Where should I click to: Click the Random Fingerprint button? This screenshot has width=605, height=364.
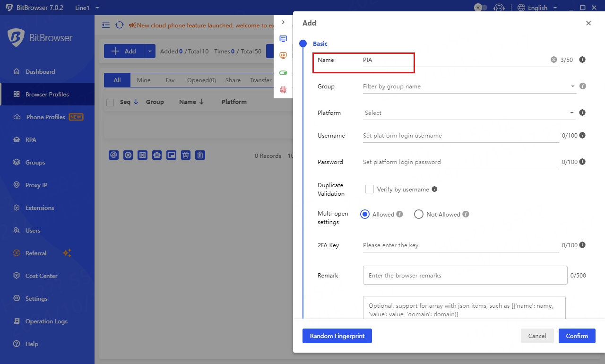(337, 336)
